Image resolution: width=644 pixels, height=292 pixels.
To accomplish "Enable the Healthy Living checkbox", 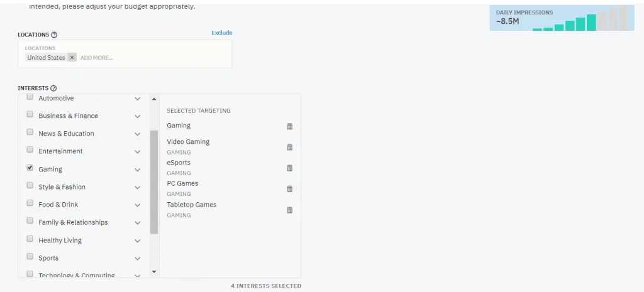I will [x=30, y=239].
